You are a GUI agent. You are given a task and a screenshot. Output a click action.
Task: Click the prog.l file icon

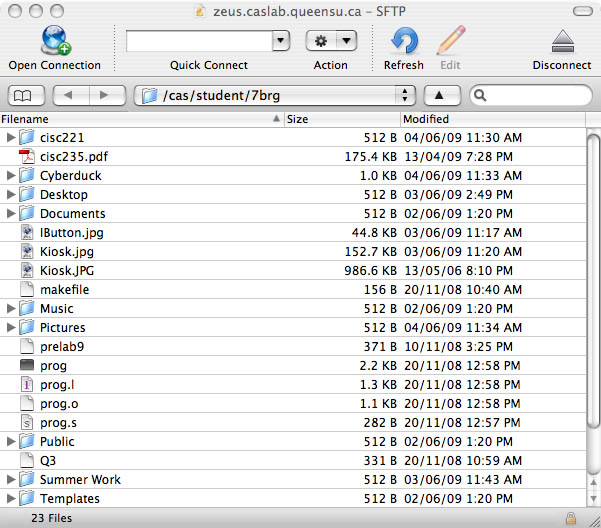[x=27, y=384]
